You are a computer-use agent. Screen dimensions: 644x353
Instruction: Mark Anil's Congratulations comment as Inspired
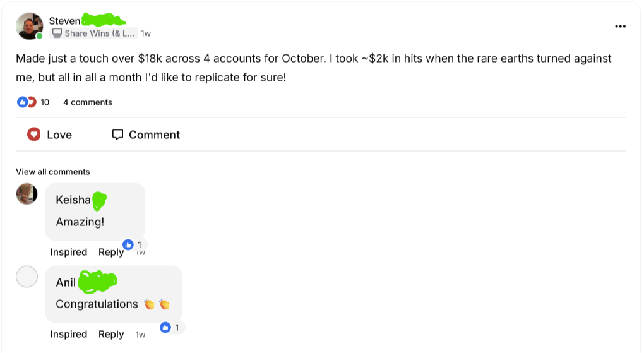pos(69,334)
